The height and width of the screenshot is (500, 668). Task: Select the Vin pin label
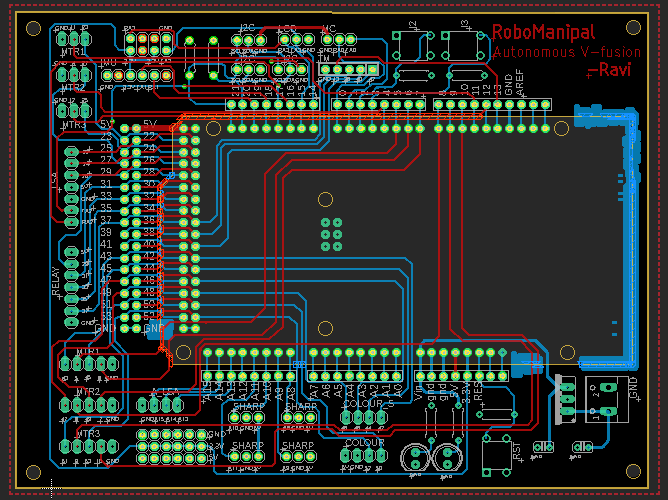(419, 392)
